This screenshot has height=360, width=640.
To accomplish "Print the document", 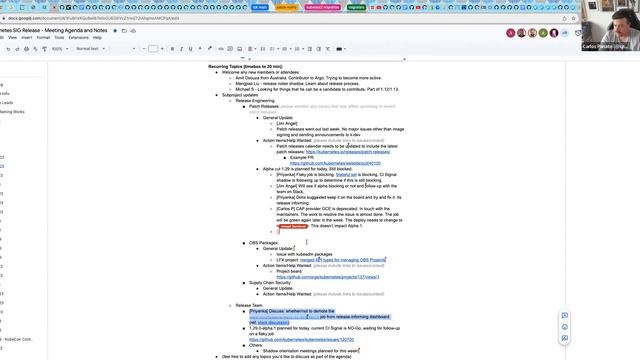I will 27,49.
